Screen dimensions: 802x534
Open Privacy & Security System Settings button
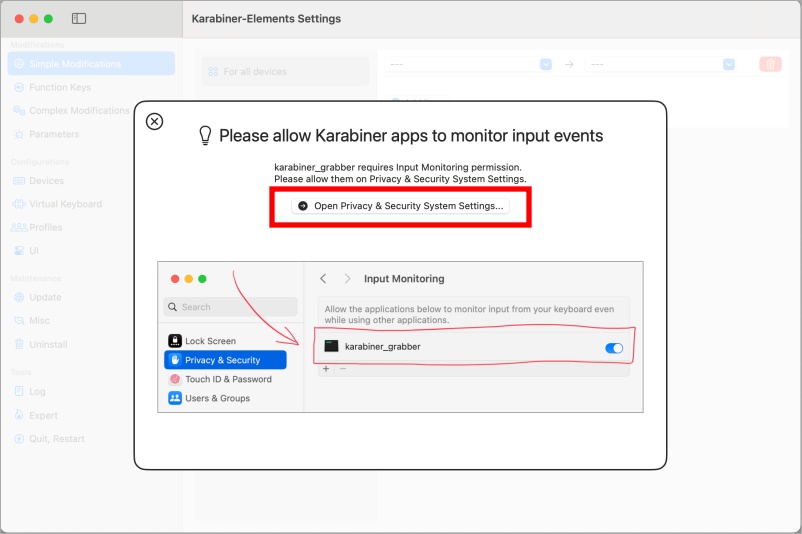tap(400, 205)
